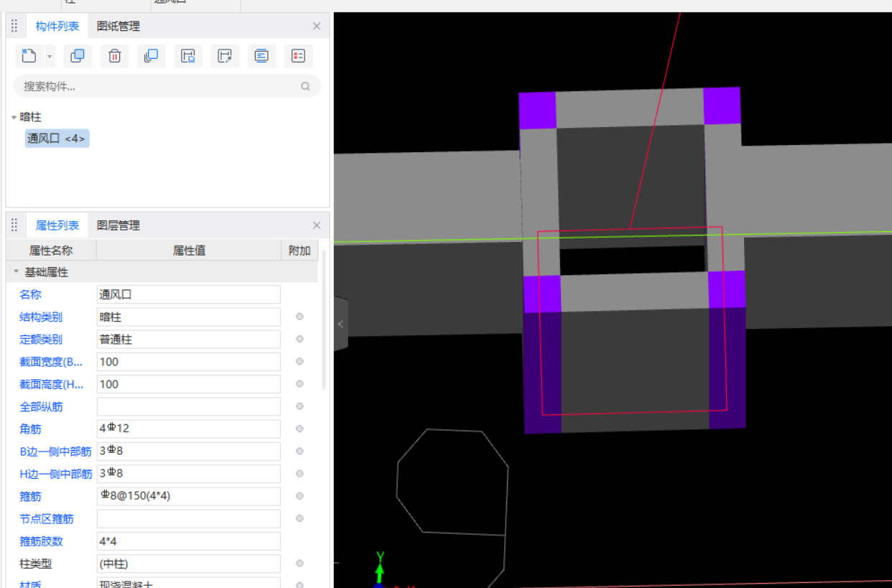892x588 pixels.
Task: Click the grip handle of component list panel
Action: (x=14, y=27)
